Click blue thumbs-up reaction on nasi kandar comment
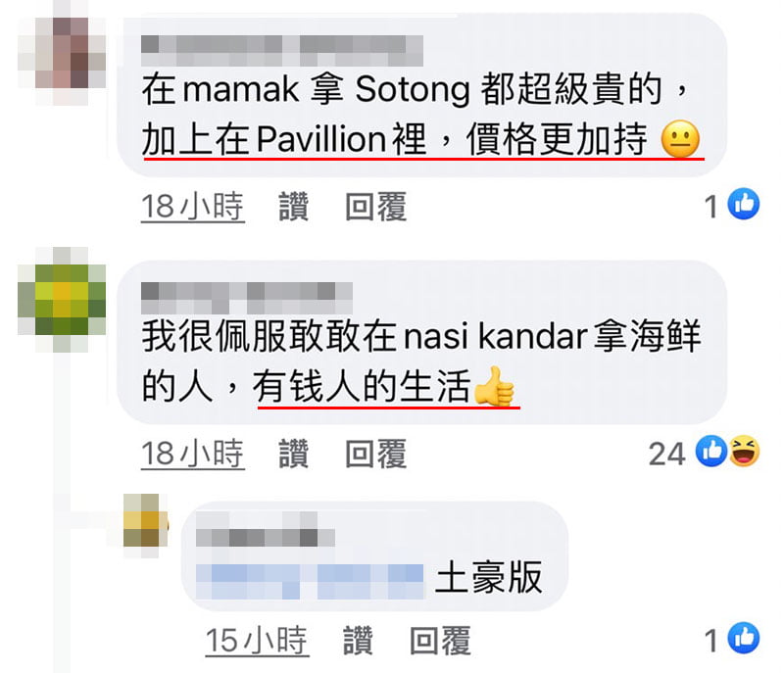Screen dimensions: 784x673 [711, 451]
